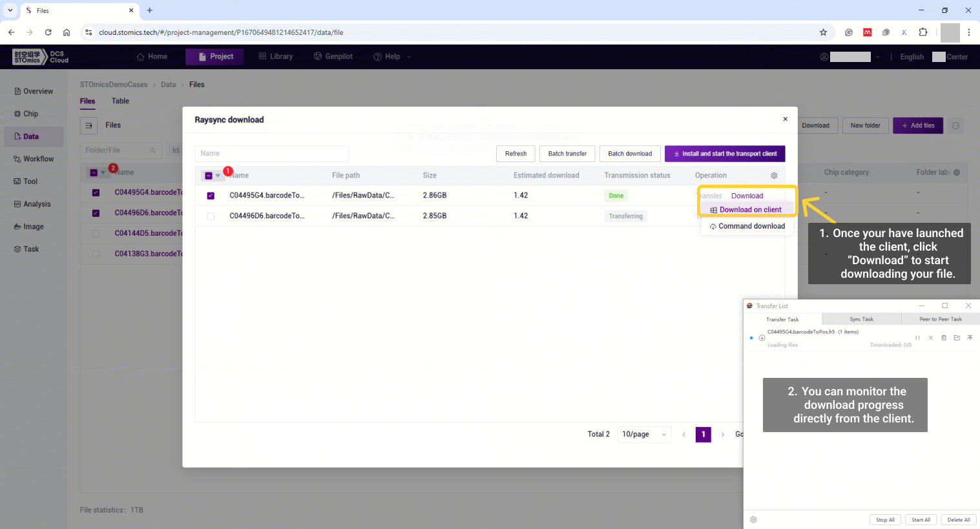Open Help menu dropdown
The image size is (980, 529).
[x=392, y=57]
